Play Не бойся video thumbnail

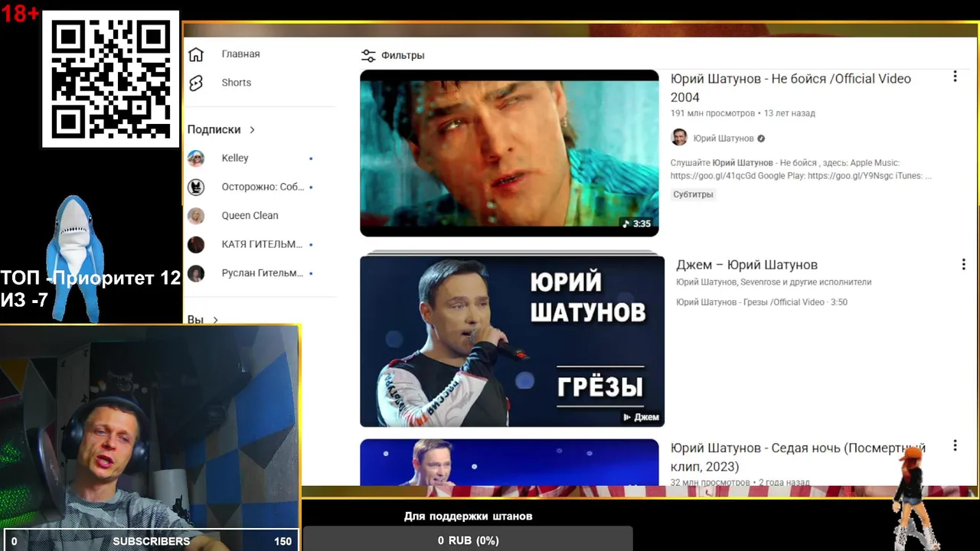click(x=509, y=153)
